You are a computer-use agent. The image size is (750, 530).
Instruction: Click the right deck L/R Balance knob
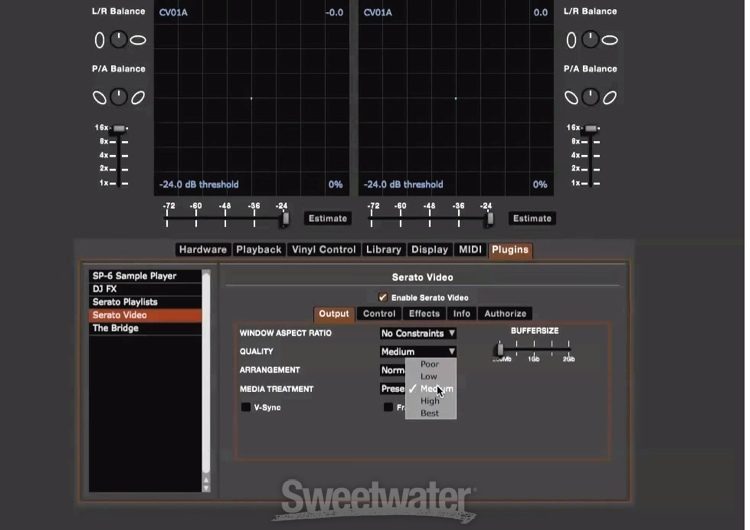[589, 40]
